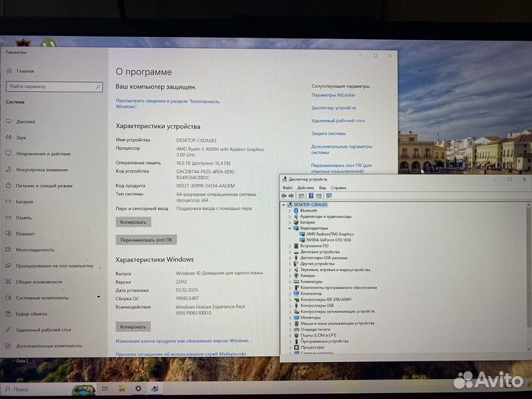Click Изменение ключа продукта link

[182, 341]
